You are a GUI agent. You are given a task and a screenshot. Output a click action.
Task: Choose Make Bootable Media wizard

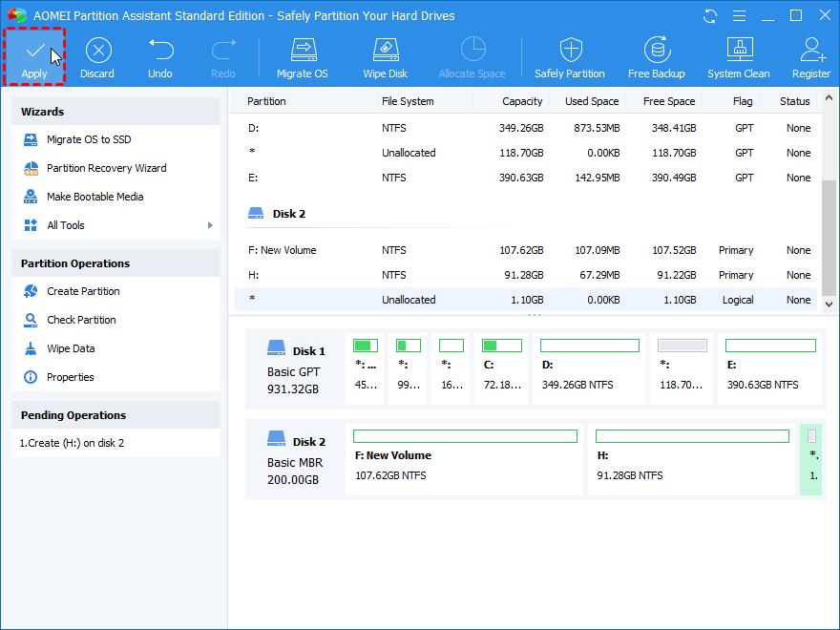[94, 197]
